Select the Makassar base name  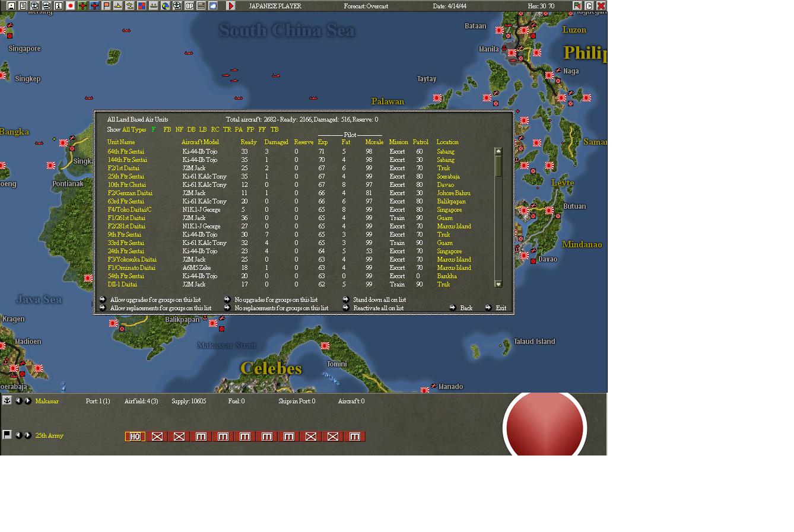tap(47, 402)
